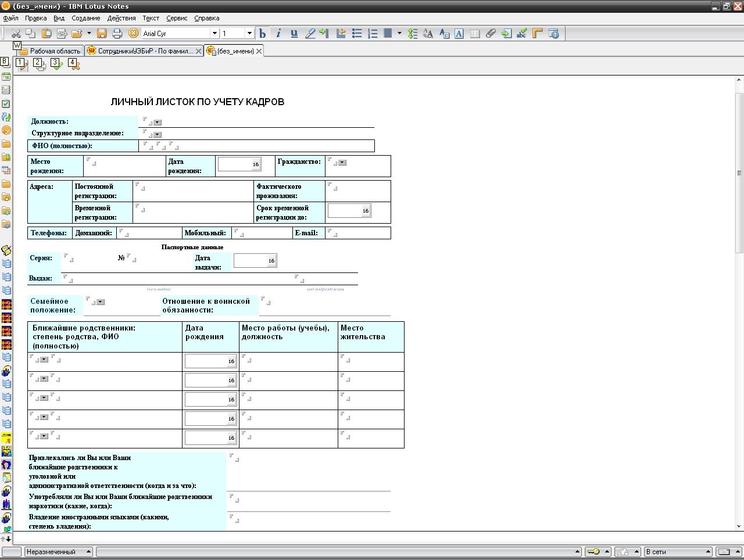The image size is (744, 560).
Task: Click the Cut scissors icon in toolbar
Action: point(16,34)
